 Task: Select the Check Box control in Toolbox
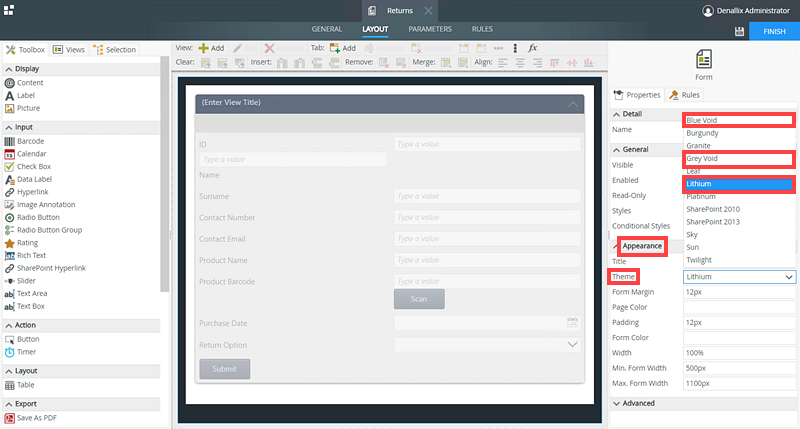click(x=33, y=166)
